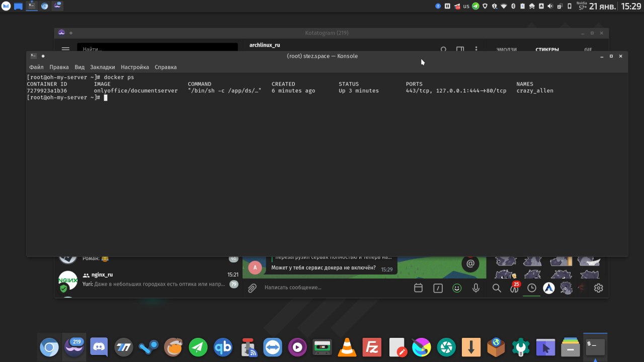Open the nginx_ru chat in Kotatogram
The image size is (644, 362).
coord(148,280)
